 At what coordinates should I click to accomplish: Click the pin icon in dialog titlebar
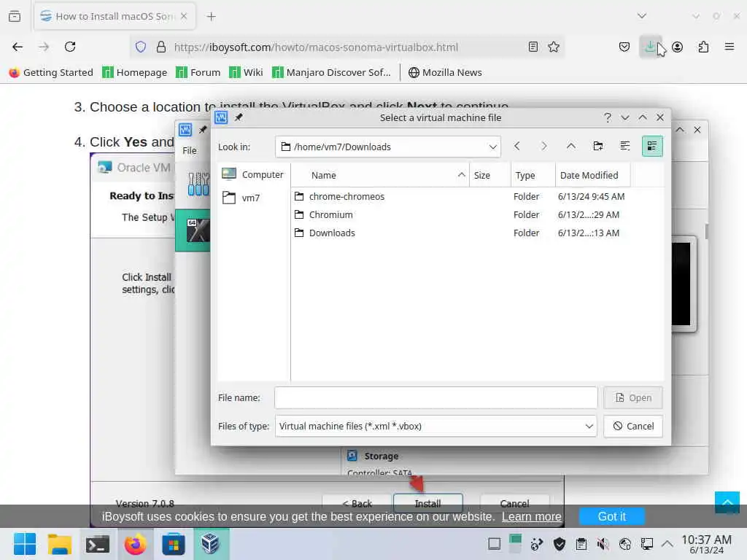pos(239,117)
